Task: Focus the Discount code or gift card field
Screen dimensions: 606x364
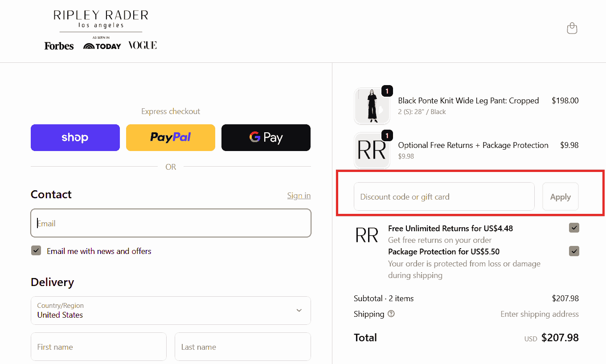Action: [444, 196]
